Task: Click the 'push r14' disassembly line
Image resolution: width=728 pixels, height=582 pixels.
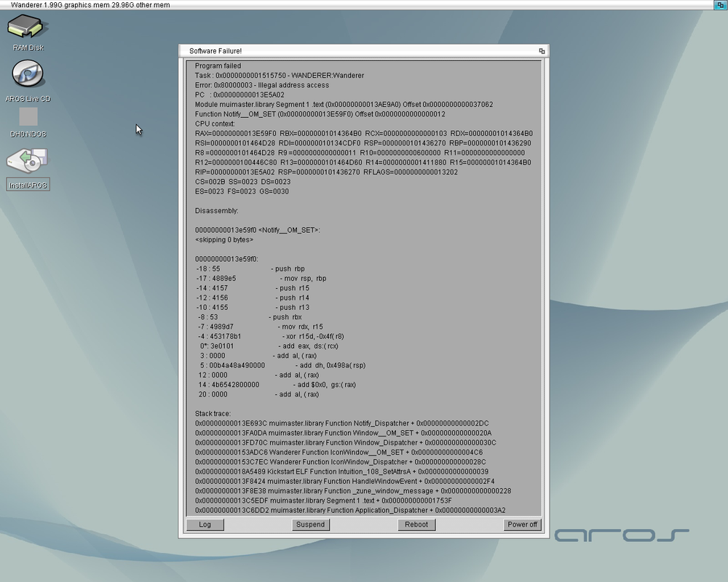Action: tap(253, 298)
